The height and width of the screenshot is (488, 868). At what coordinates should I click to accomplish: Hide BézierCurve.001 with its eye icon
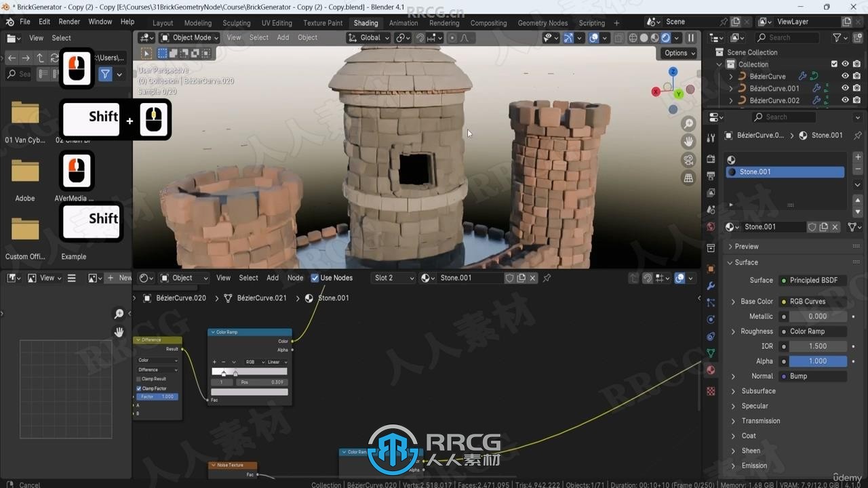845,88
